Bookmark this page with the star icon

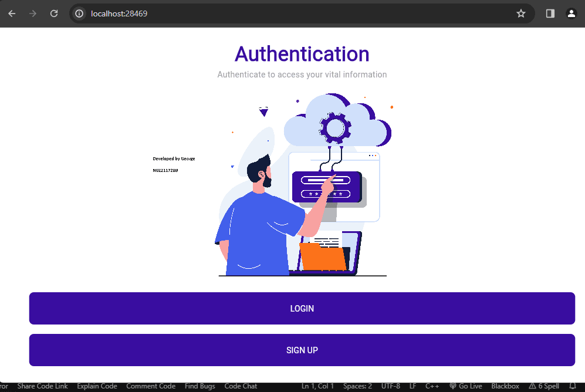coord(520,13)
